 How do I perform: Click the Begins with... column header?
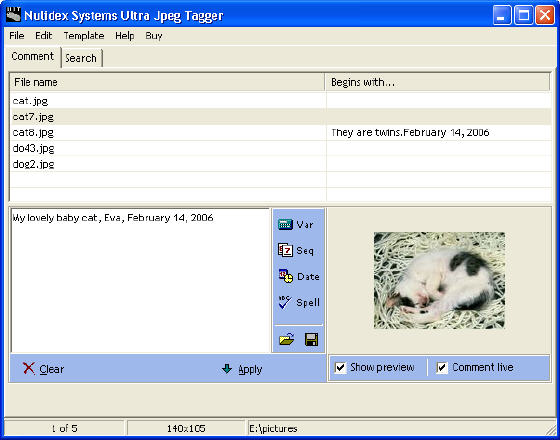(x=437, y=82)
